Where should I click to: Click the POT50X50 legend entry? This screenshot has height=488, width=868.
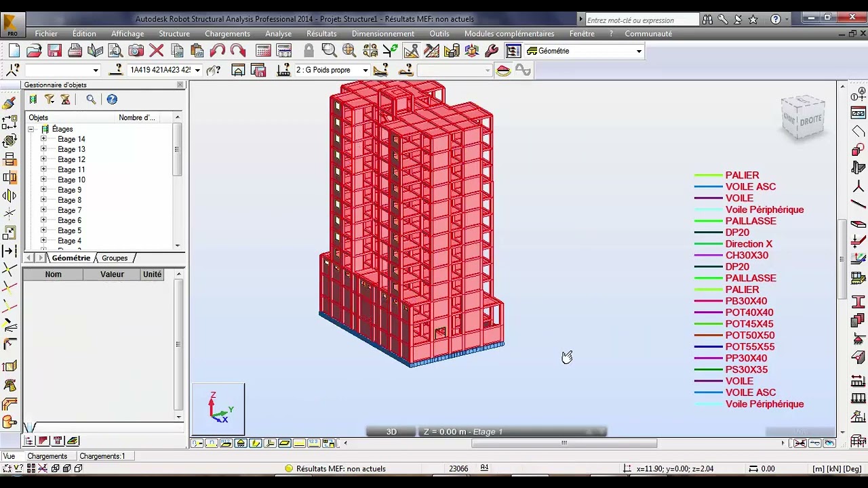click(749, 335)
